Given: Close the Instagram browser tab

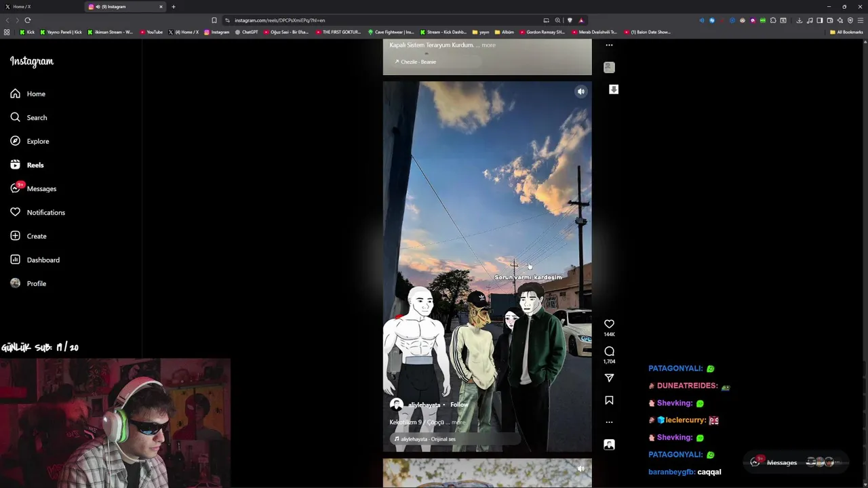Looking at the screenshot, I should coord(161,7).
